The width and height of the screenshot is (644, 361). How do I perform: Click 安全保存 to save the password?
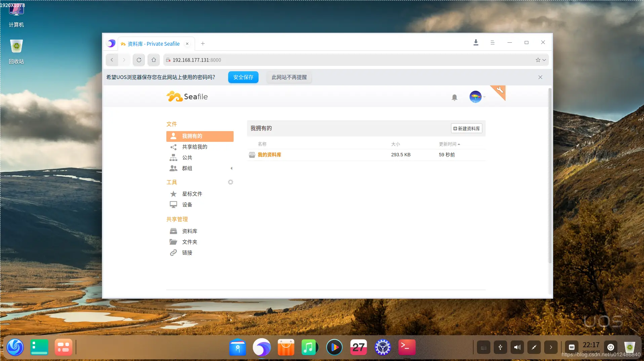(x=243, y=77)
